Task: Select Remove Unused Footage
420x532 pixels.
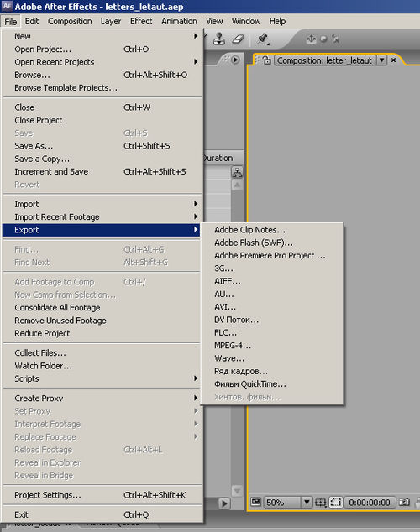Action: 102,321
